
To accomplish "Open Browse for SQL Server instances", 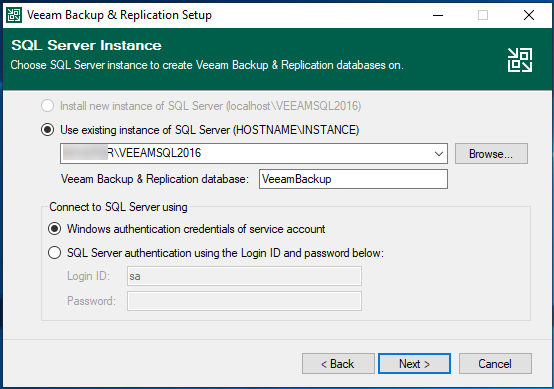I will point(491,153).
